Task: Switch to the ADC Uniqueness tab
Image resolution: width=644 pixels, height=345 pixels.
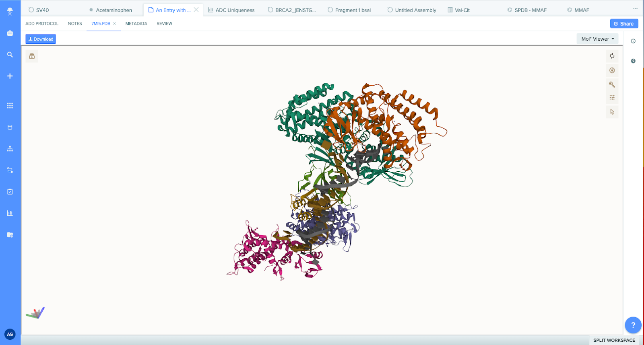Action: pyautogui.click(x=231, y=10)
